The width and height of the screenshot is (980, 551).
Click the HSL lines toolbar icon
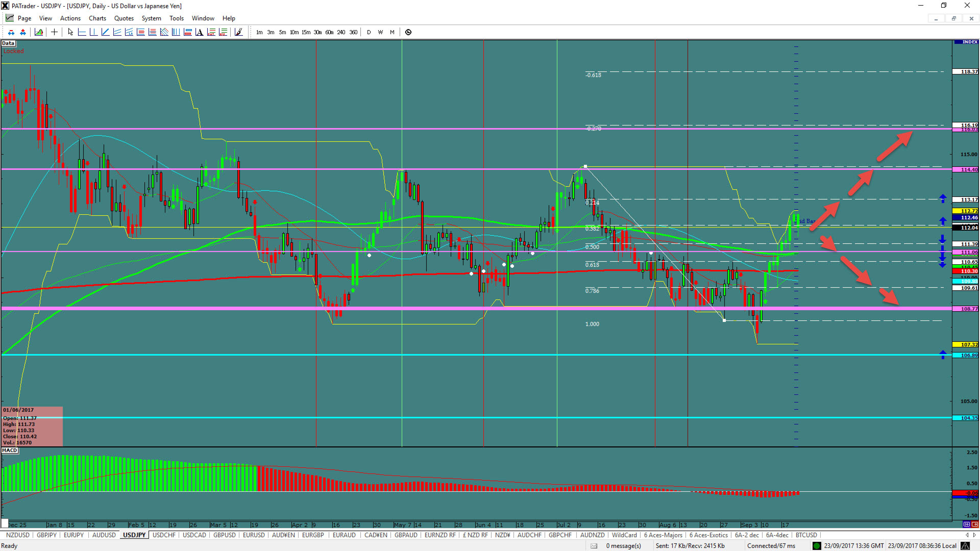pyautogui.click(x=223, y=32)
